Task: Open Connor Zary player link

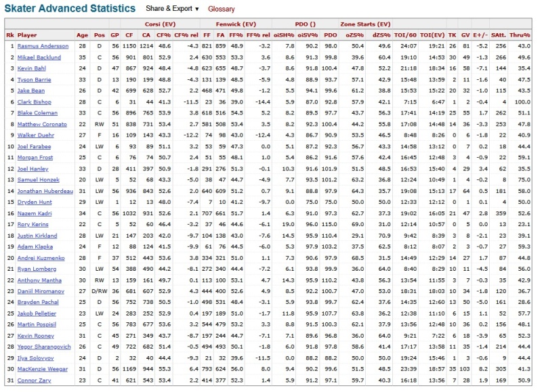Action: tap(35, 380)
